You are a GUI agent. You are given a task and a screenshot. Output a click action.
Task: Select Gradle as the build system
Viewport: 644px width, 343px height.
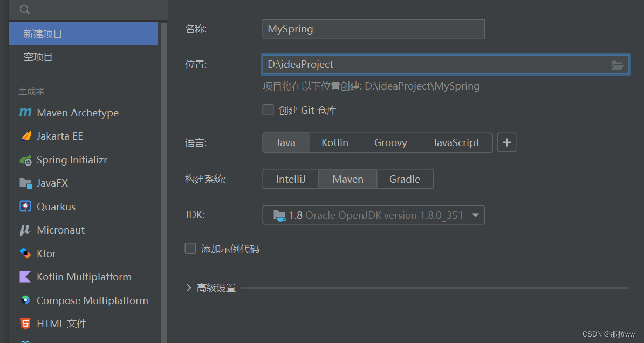coord(405,179)
